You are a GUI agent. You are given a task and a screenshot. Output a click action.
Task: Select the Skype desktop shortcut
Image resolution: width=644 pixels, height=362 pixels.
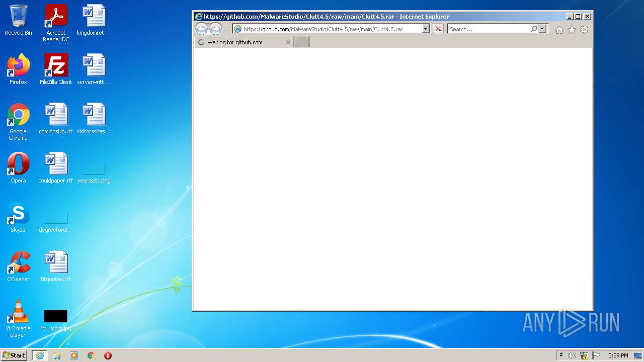coord(18,217)
